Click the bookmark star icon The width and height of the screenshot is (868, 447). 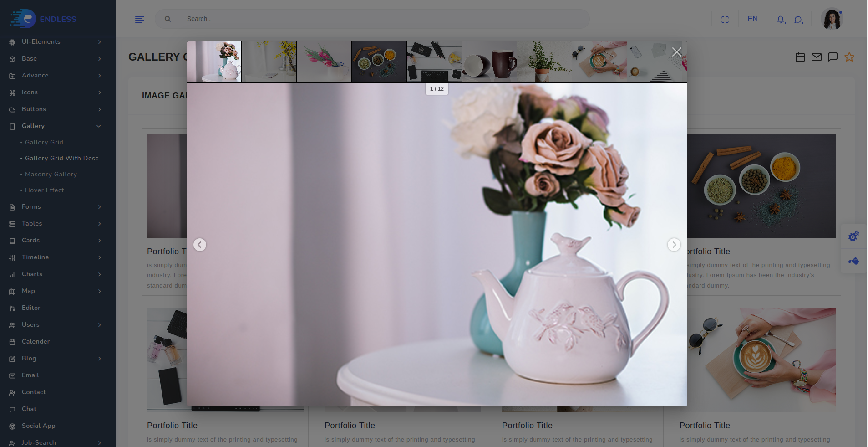(849, 57)
